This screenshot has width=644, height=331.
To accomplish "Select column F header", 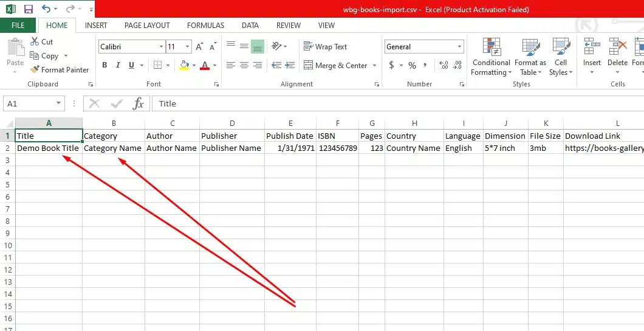I will [338, 124].
